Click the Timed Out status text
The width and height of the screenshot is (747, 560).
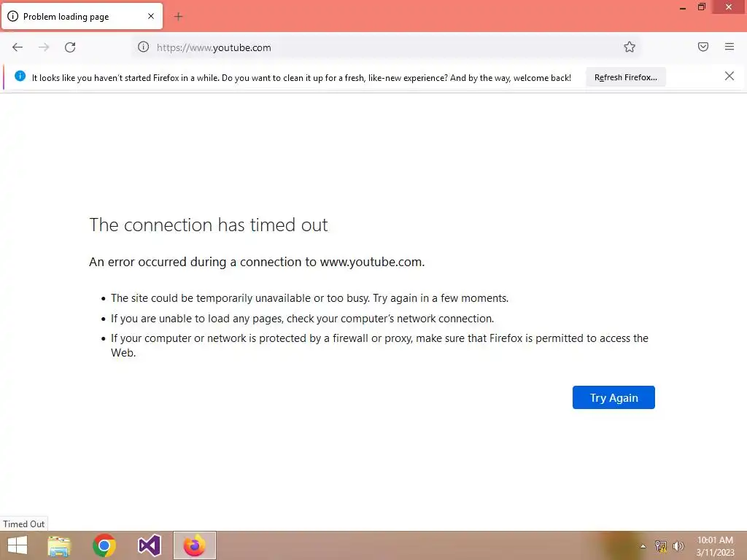pyautogui.click(x=24, y=524)
